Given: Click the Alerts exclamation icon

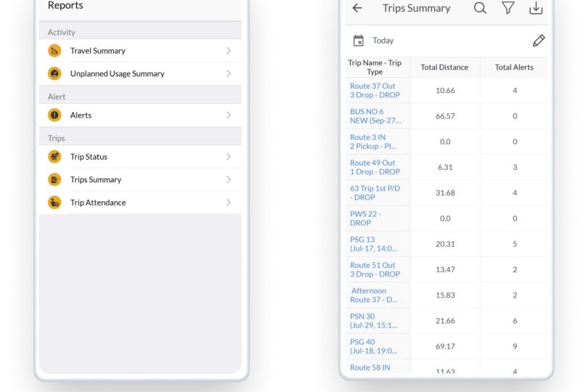Looking at the screenshot, I should tap(54, 115).
